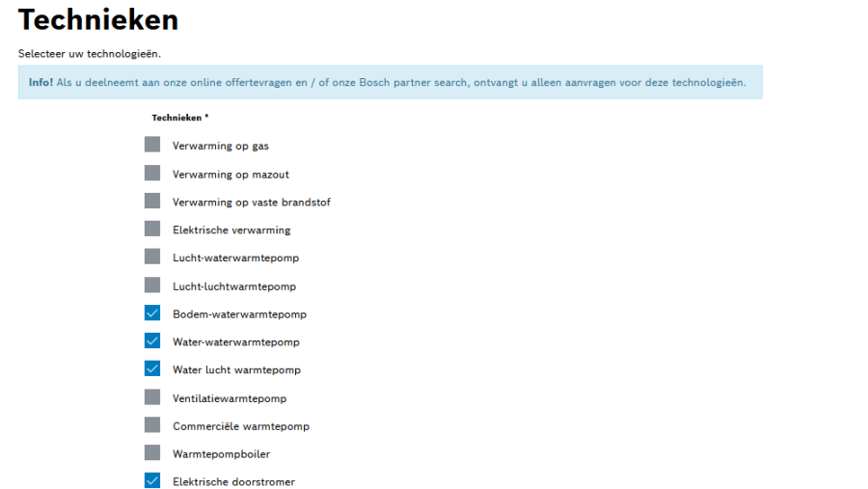Check the Warmtepompboiler checkbox
The image size is (868, 489).
point(152,452)
